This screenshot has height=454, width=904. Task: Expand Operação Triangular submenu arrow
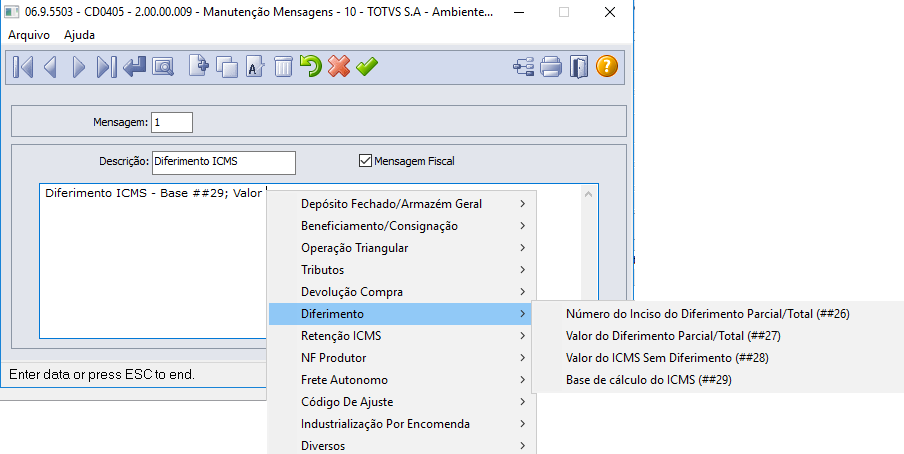coord(522,247)
